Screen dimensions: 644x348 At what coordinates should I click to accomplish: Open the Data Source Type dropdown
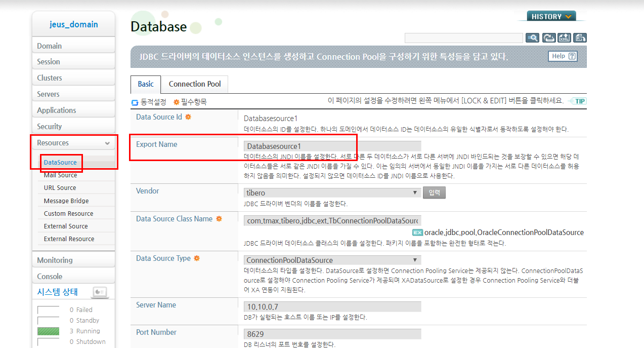click(332, 260)
